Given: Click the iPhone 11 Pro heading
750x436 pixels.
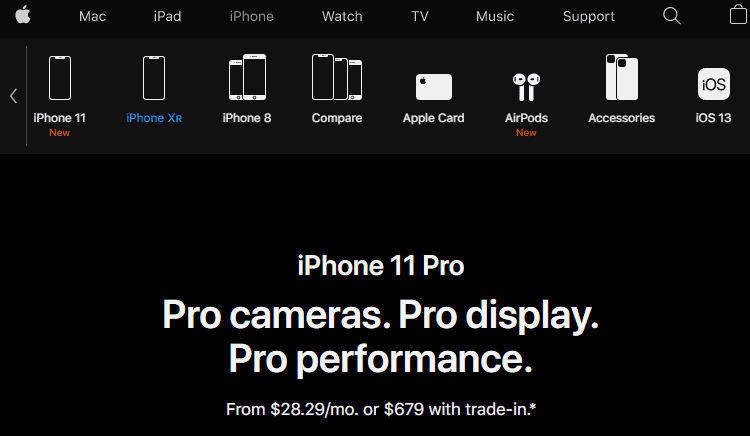Looking at the screenshot, I should [x=381, y=265].
